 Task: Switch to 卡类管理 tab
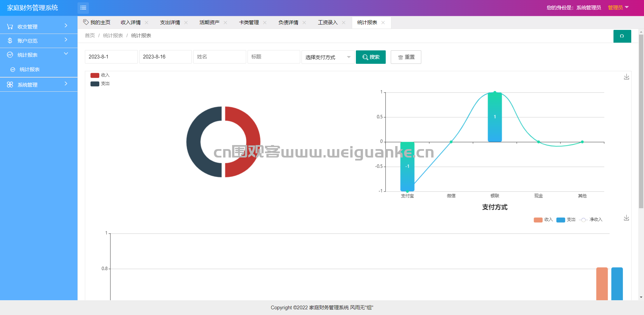point(249,22)
